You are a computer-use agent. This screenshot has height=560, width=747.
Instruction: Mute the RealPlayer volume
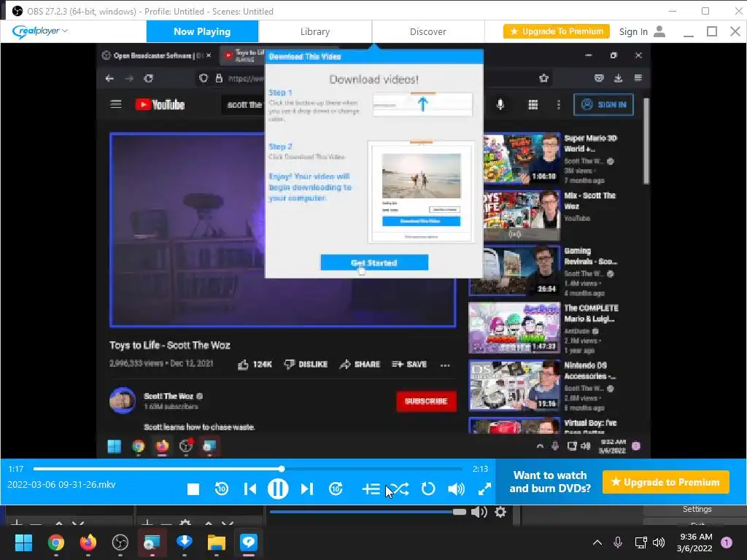pyautogui.click(x=456, y=489)
